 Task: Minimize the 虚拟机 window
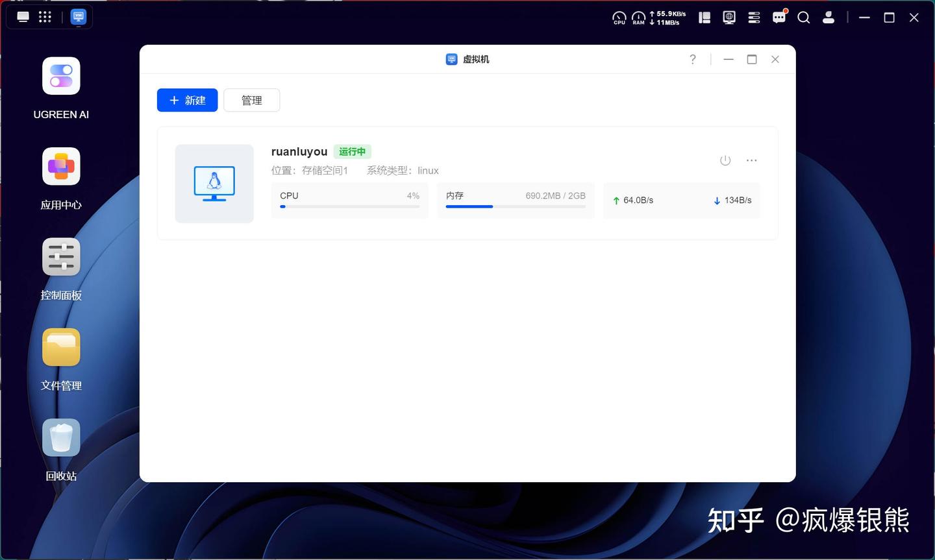pyautogui.click(x=729, y=59)
